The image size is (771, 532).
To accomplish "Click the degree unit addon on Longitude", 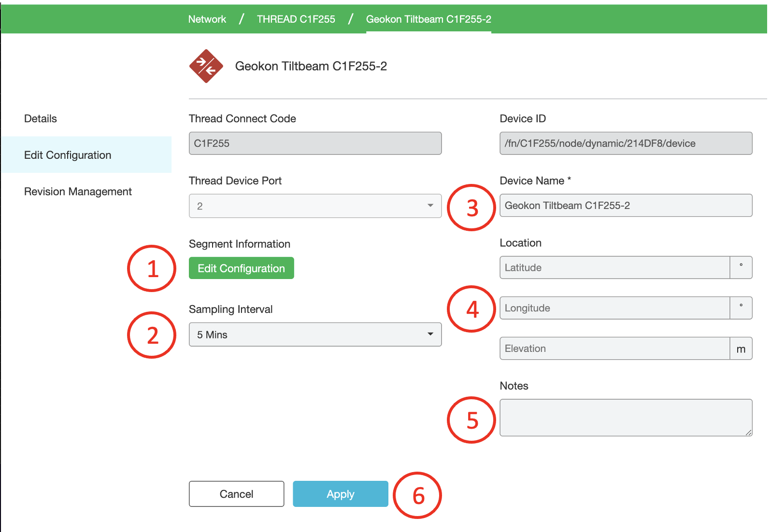I will click(741, 308).
